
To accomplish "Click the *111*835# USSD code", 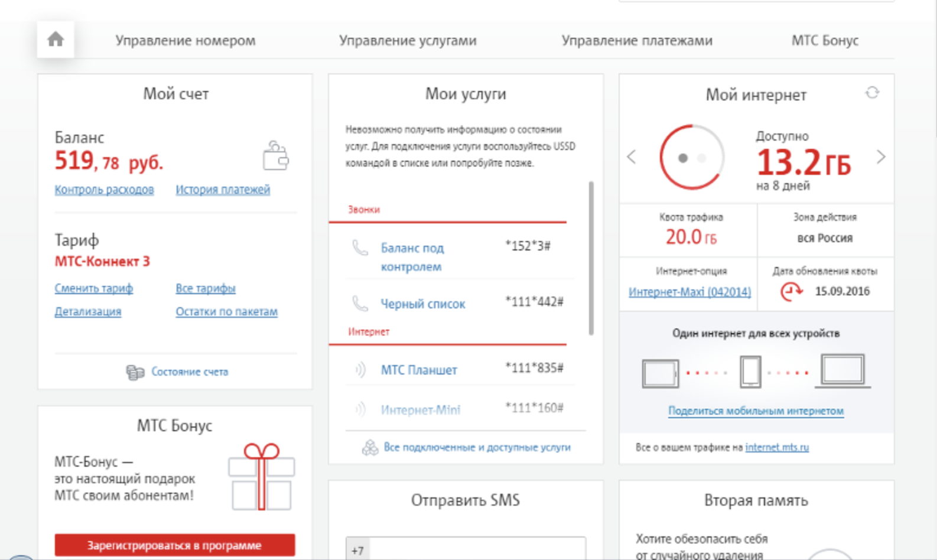I will [x=535, y=368].
